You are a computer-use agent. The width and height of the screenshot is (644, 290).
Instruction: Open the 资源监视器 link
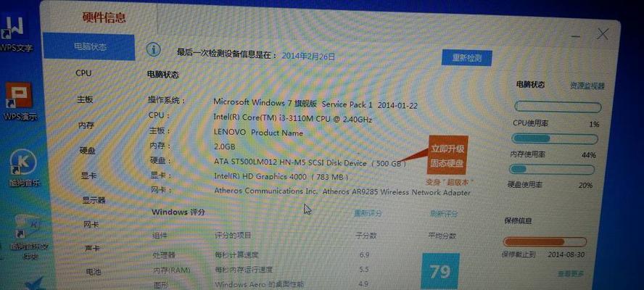tap(587, 86)
